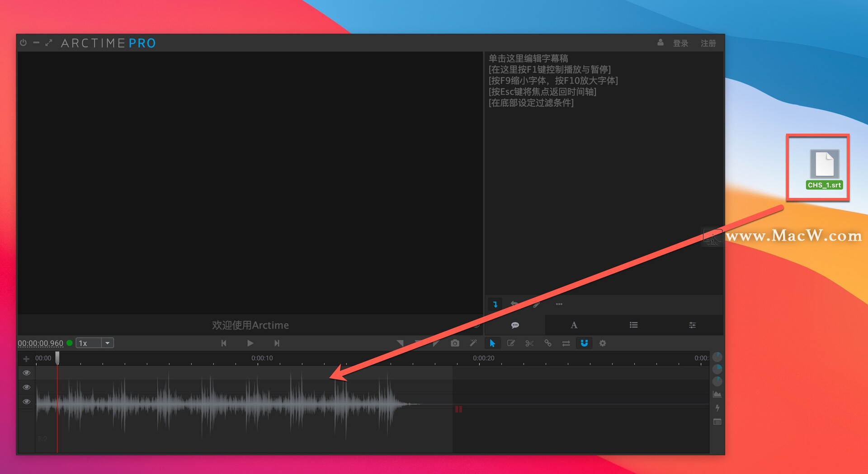Click the playhead handle on ruler
Screen dimensions: 868x474
tap(57, 358)
